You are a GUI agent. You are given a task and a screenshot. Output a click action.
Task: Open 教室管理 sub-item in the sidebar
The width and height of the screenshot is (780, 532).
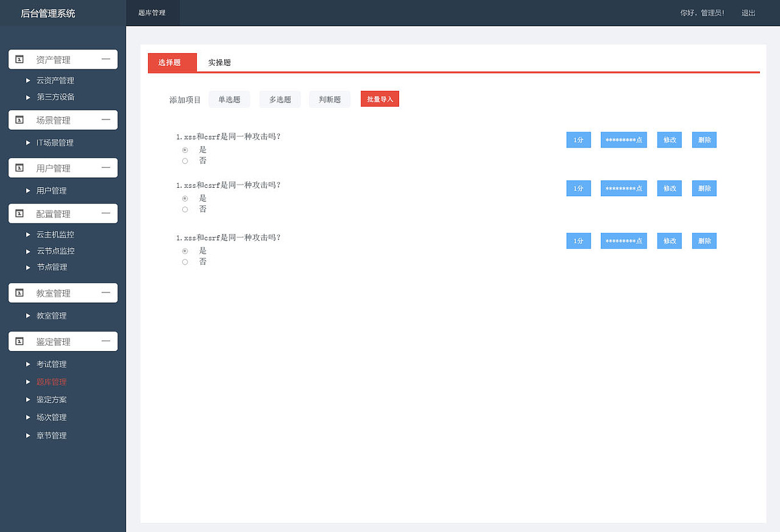click(52, 316)
